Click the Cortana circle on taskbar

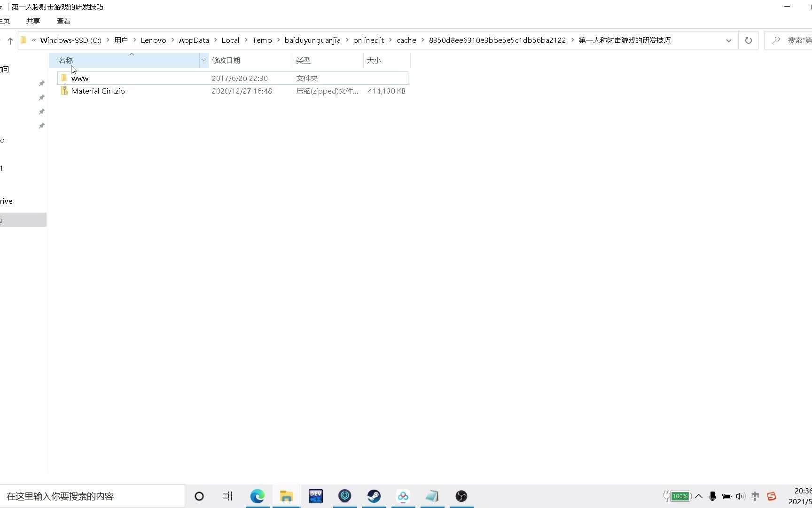coord(199,496)
